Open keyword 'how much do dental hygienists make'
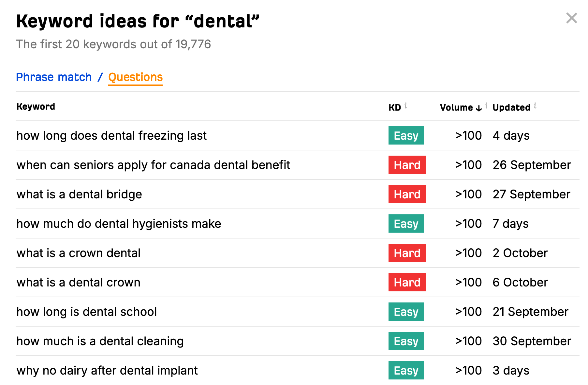588x385 pixels. 119,224
